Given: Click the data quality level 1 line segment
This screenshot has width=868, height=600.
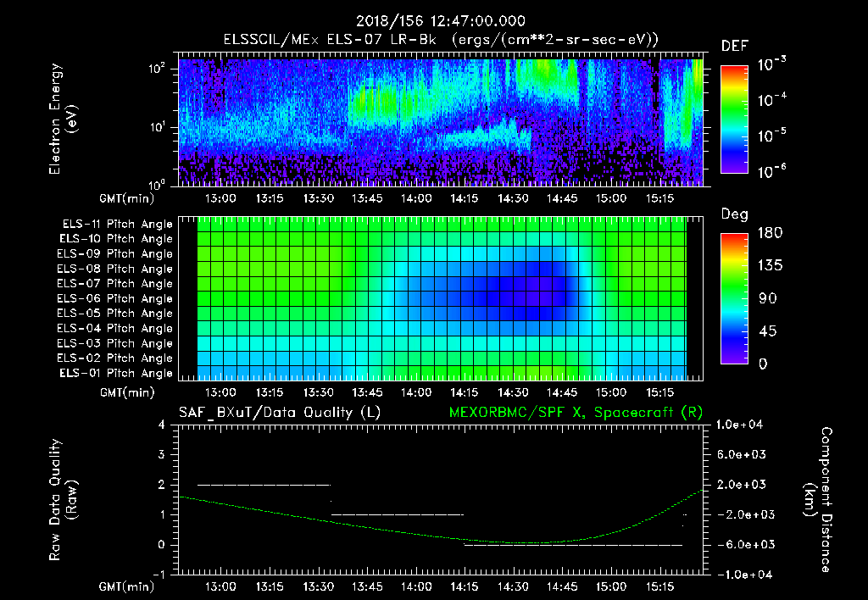Looking at the screenshot, I should pyautogui.click(x=397, y=514).
